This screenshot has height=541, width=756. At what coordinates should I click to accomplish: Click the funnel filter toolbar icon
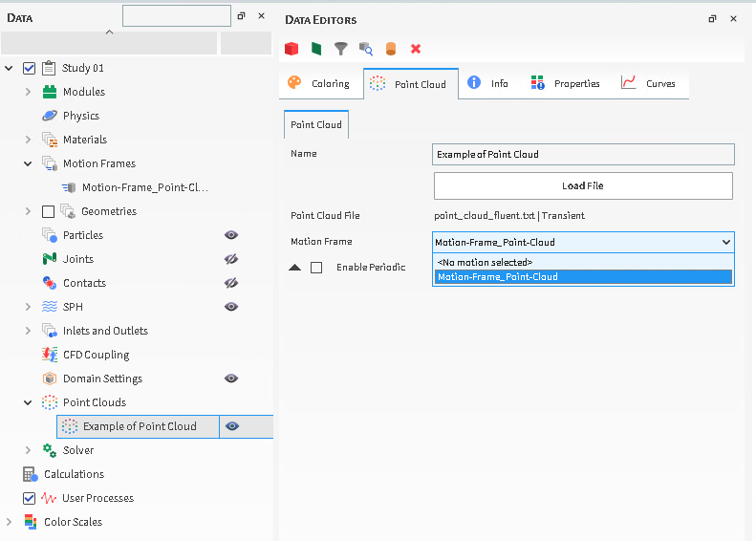pyautogui.click(x=341, y=49)
